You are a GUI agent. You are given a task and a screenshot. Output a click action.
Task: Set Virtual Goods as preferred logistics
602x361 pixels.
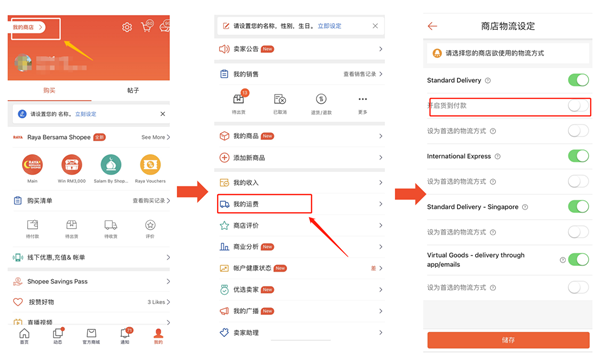click(x=578, y=288)
